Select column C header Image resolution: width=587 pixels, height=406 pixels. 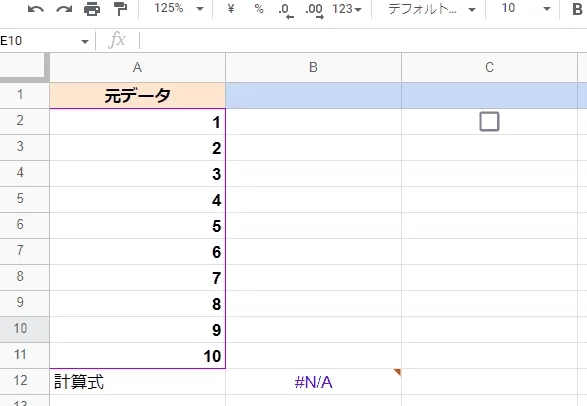point(489,67)
